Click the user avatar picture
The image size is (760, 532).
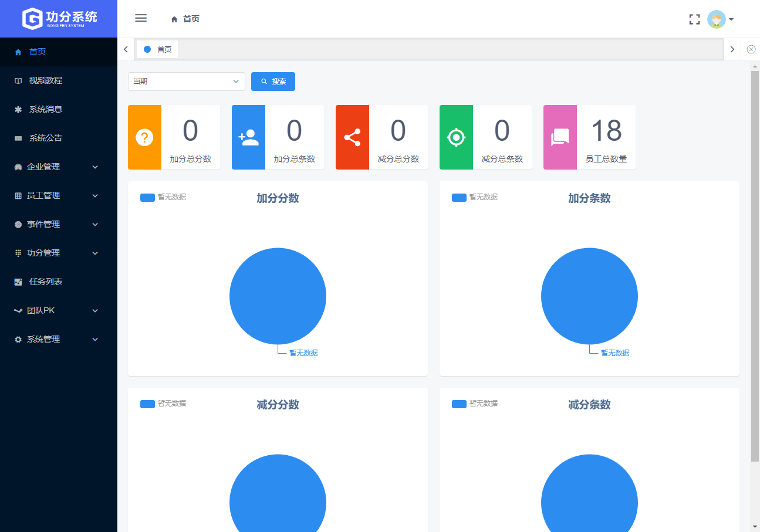click(717, 19)
